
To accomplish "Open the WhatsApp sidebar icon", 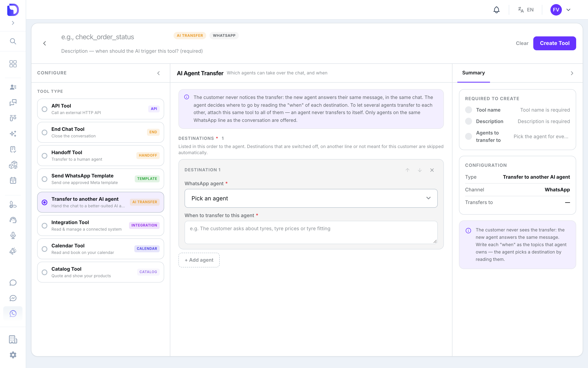I will (x=13, y=313).
